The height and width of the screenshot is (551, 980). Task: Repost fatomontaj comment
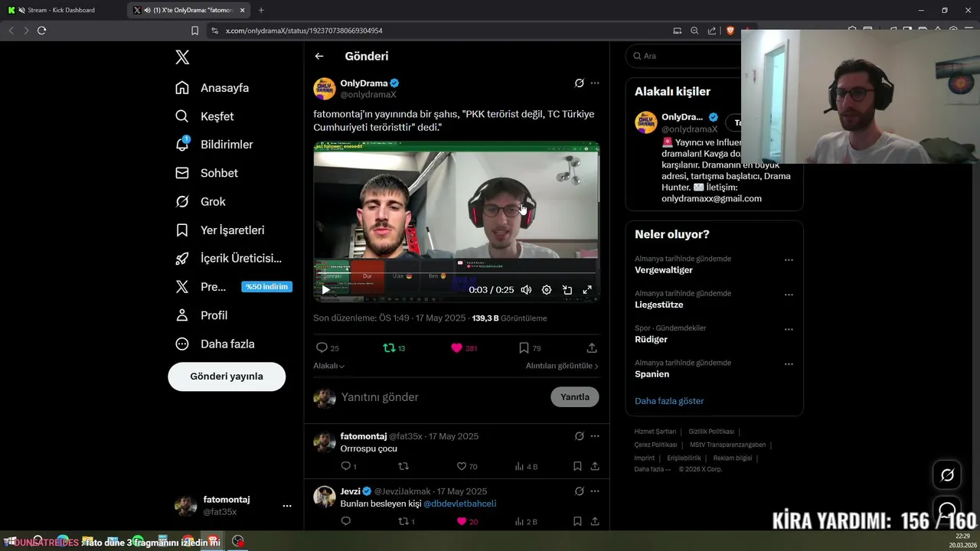point(403,466)
